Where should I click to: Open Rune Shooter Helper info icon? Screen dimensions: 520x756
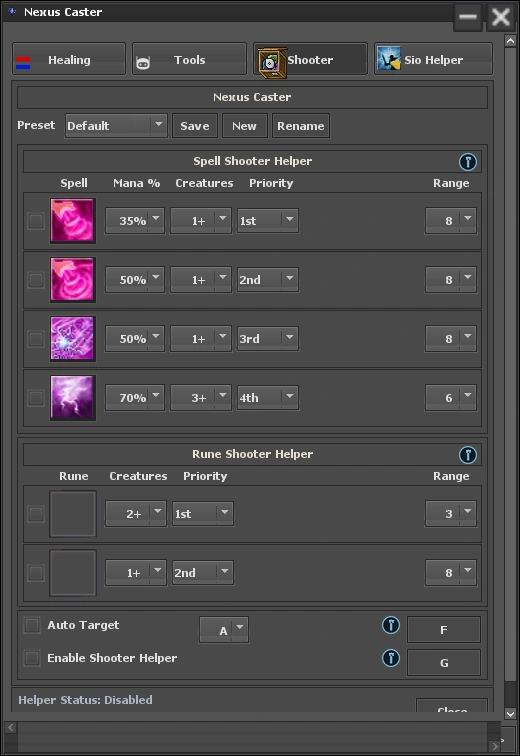tap(467, 454)
